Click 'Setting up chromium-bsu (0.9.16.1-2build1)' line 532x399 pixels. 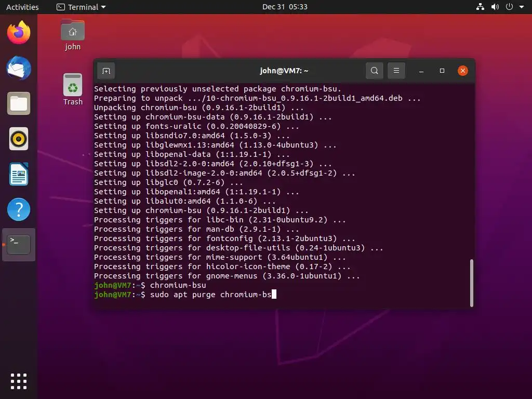[201, 210]
